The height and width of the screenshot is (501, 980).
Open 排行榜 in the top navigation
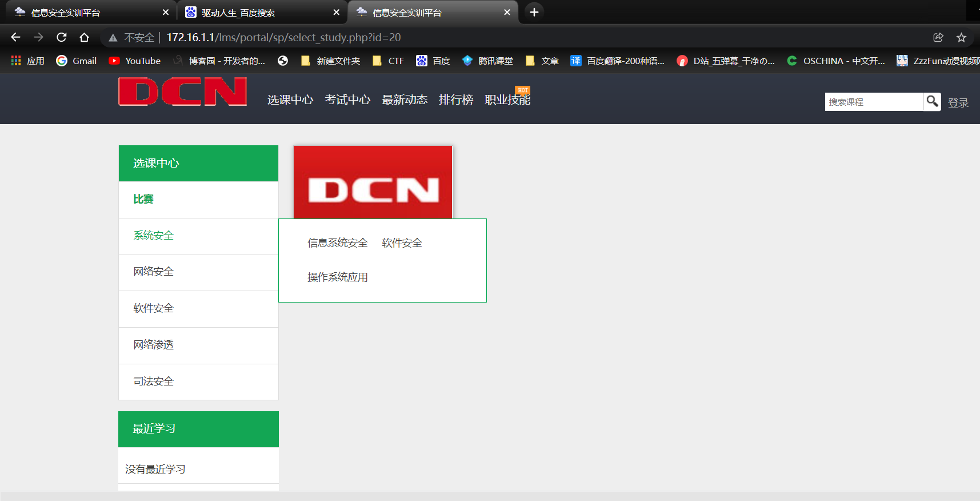click(x=456, y=100)
